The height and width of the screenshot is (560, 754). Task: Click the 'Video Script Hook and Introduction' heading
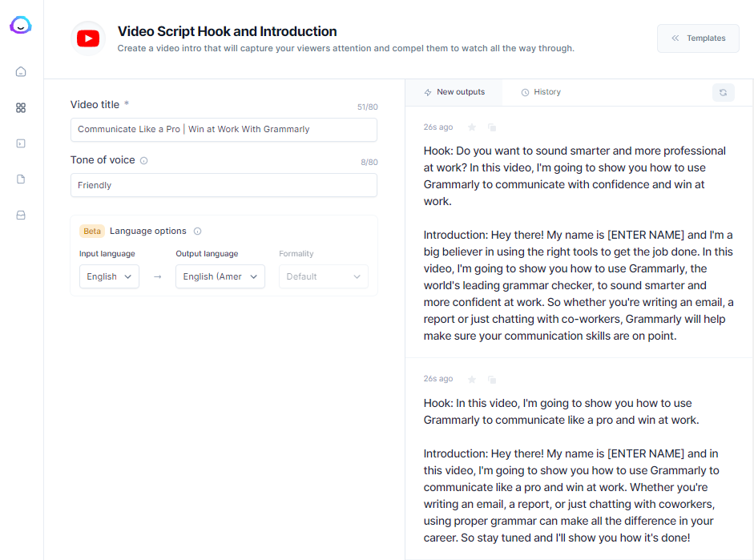pos(227,31)
